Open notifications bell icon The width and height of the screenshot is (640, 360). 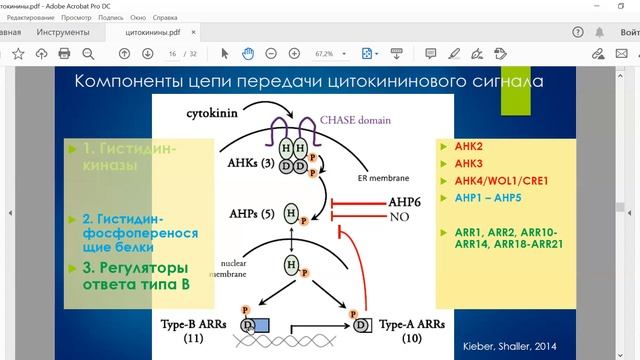(599, 32)
